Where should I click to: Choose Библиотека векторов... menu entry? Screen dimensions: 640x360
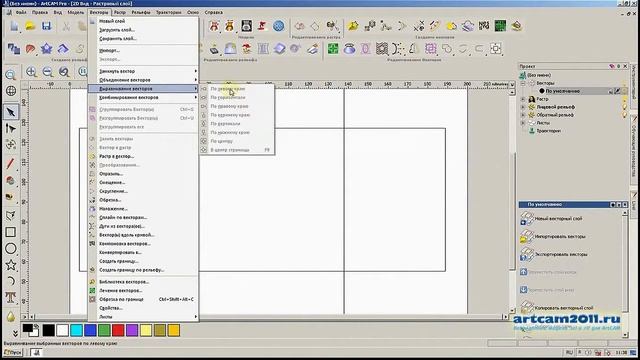143,282
